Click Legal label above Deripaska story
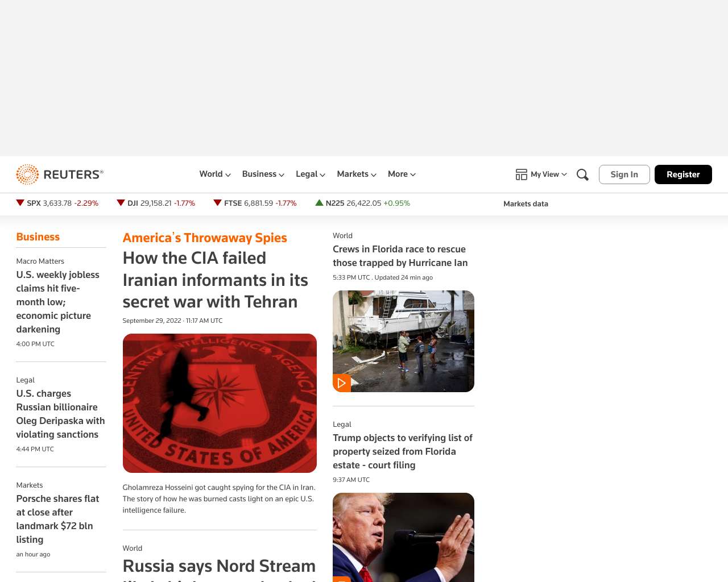Image resolution: width=728 pixels, height=582 pixels. click(x=26, y=380)
